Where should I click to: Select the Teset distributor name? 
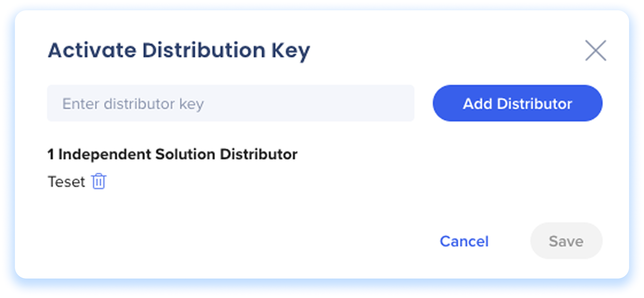tap(66, 182)
